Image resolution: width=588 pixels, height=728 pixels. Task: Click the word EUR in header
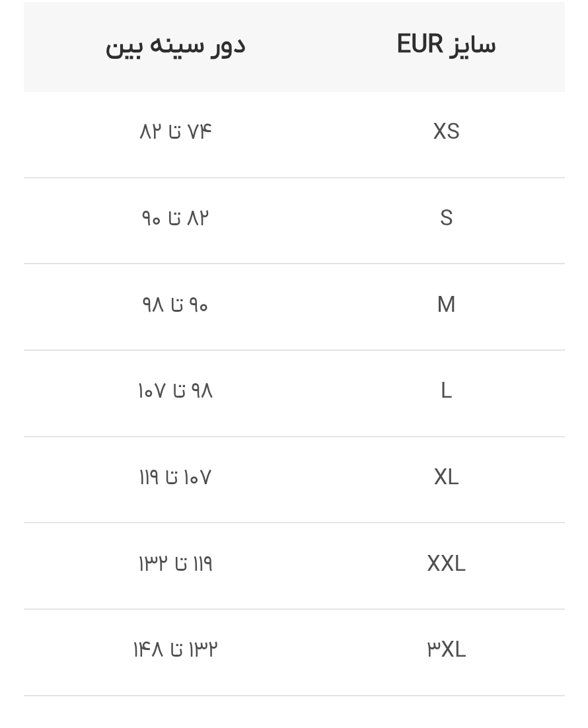click(x=420, y=44)
